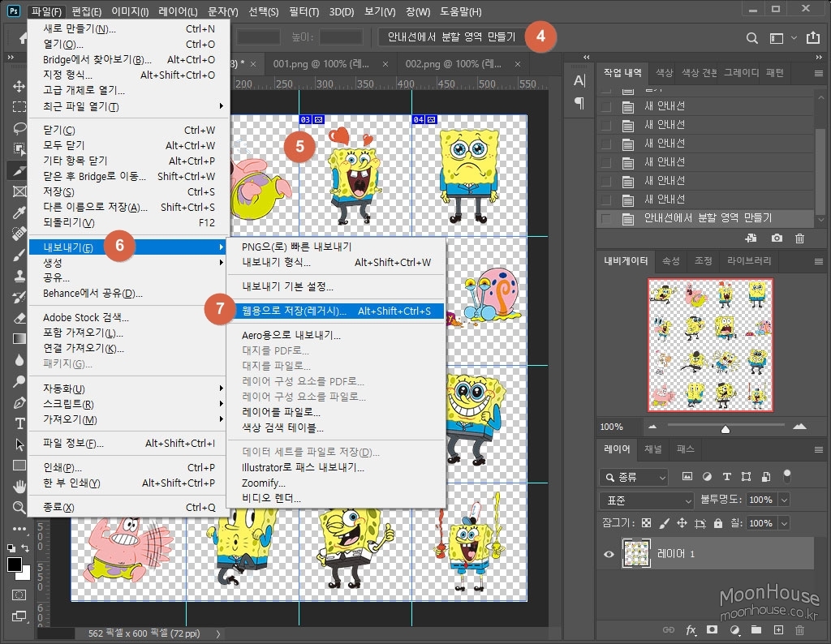The width and height of the screenshot is (831, 644).
Task: Adjust Navigator zoom slider handle
Action: [x=725, y=429]
